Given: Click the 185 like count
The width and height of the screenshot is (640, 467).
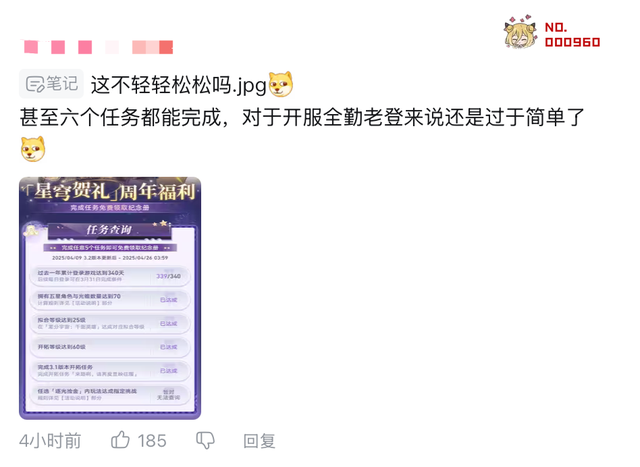Looking at the screenshot, I should pos(152,441).
